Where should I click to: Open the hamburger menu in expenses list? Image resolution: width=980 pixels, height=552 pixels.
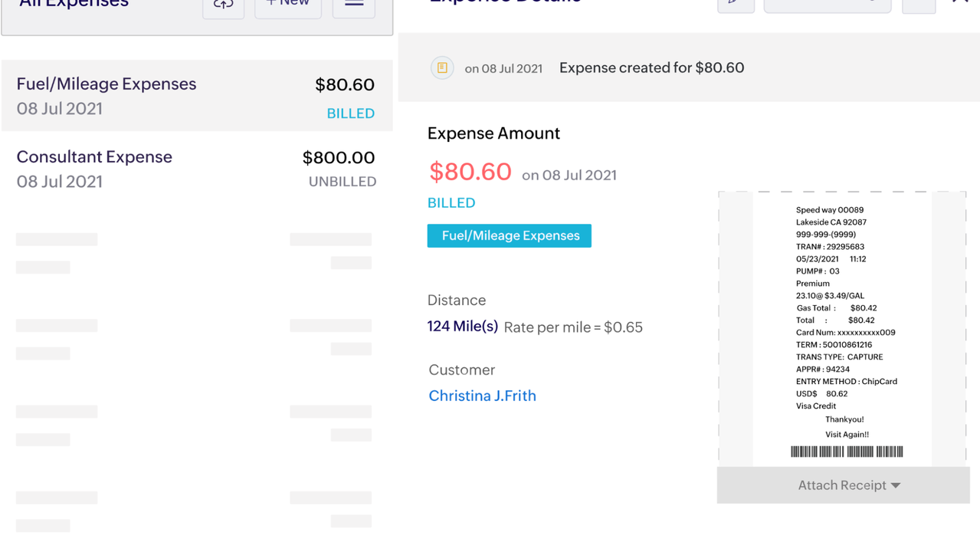coord(354,6)
